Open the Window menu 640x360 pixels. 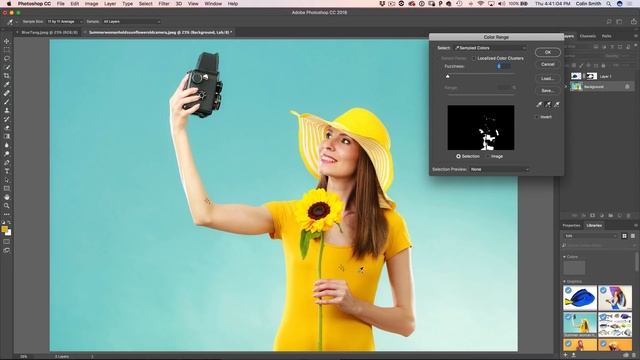coord(213,4)
